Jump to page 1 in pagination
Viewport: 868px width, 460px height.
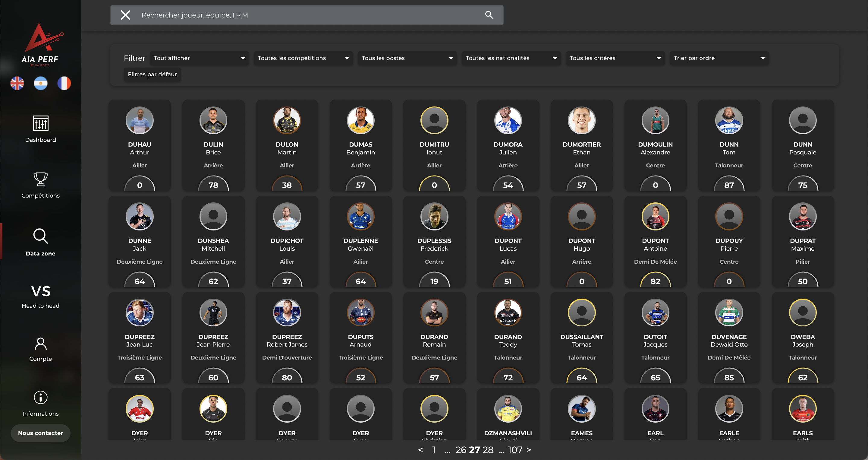click(434, 449)
